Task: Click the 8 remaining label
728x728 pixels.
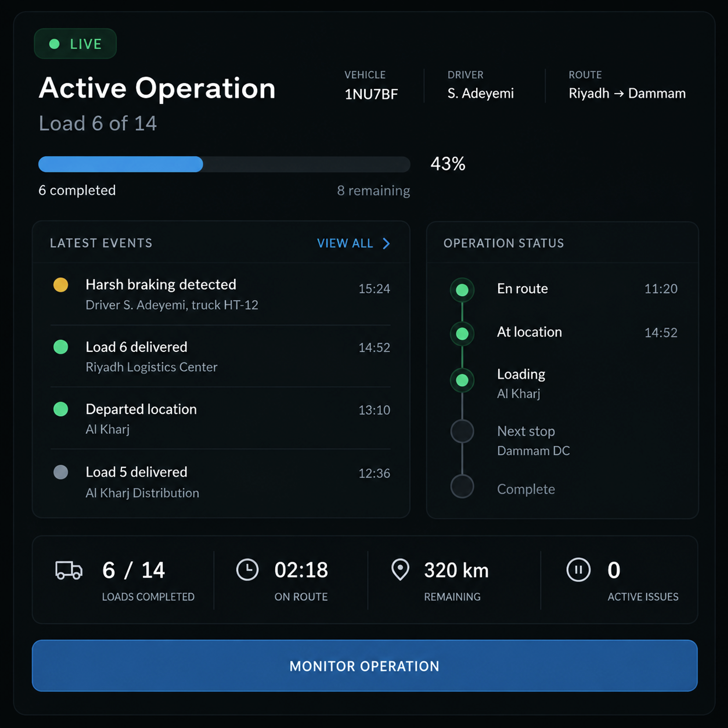Action: (x=373, y=191)
